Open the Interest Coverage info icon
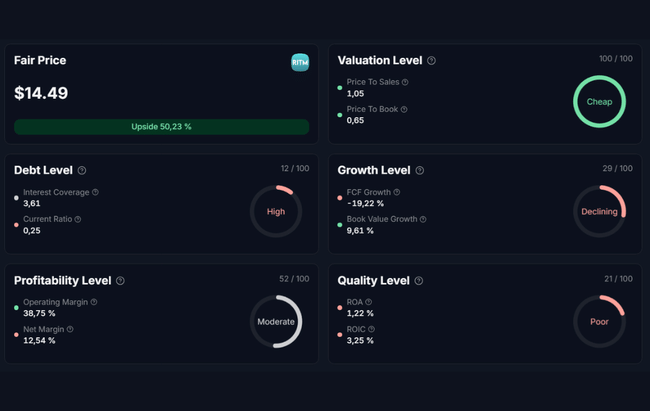The image size is (650, 411). pos(95,192)
